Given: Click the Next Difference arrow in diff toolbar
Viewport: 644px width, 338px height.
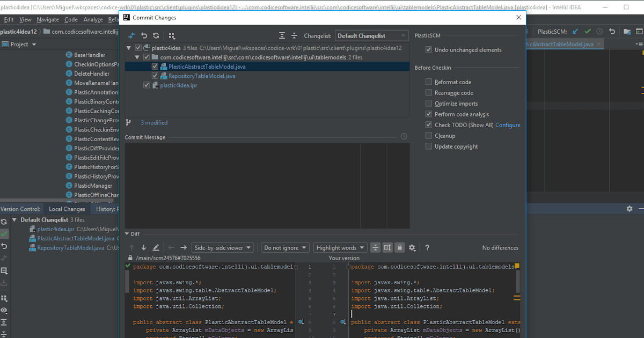Looking at the screenshot, I should (144, 247).
